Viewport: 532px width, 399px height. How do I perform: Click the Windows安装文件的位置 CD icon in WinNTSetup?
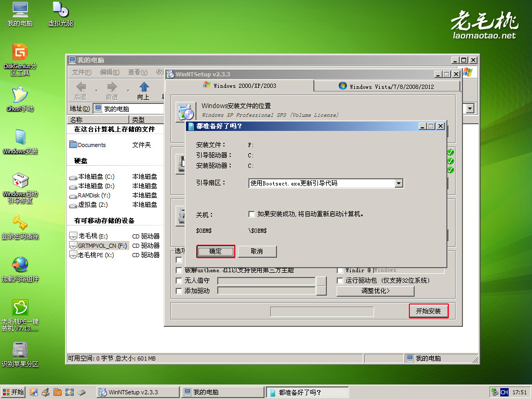[186, 112]
